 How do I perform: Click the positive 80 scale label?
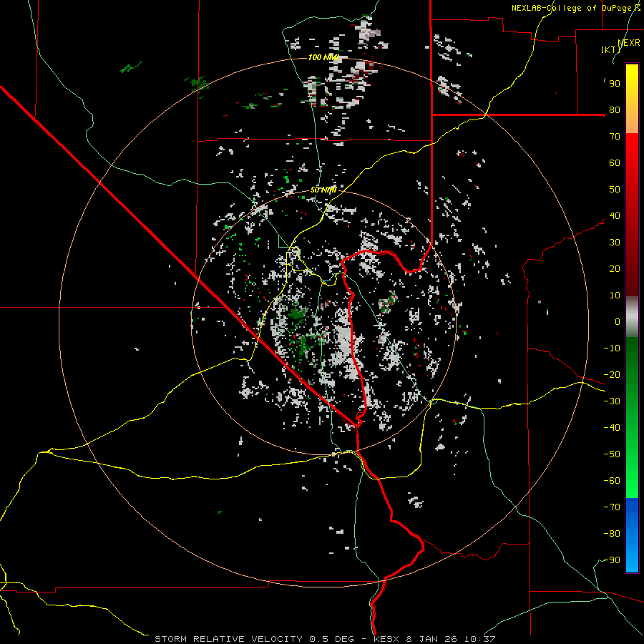615,110
